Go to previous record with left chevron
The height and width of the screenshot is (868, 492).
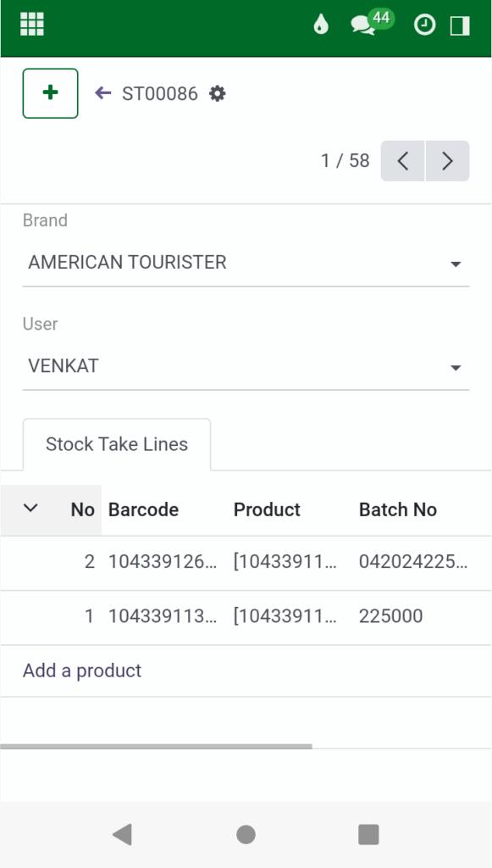402,160
